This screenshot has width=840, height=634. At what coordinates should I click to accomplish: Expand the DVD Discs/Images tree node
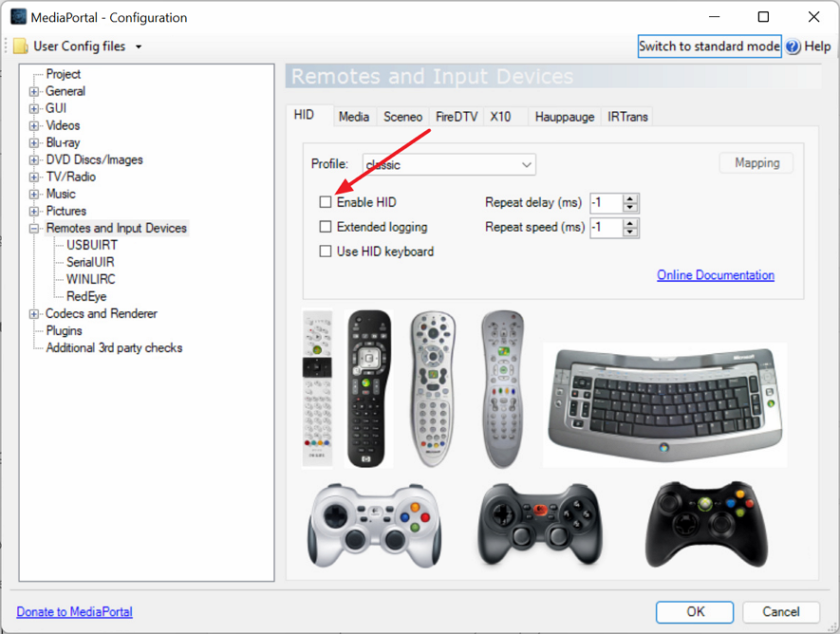click(34, 160)
